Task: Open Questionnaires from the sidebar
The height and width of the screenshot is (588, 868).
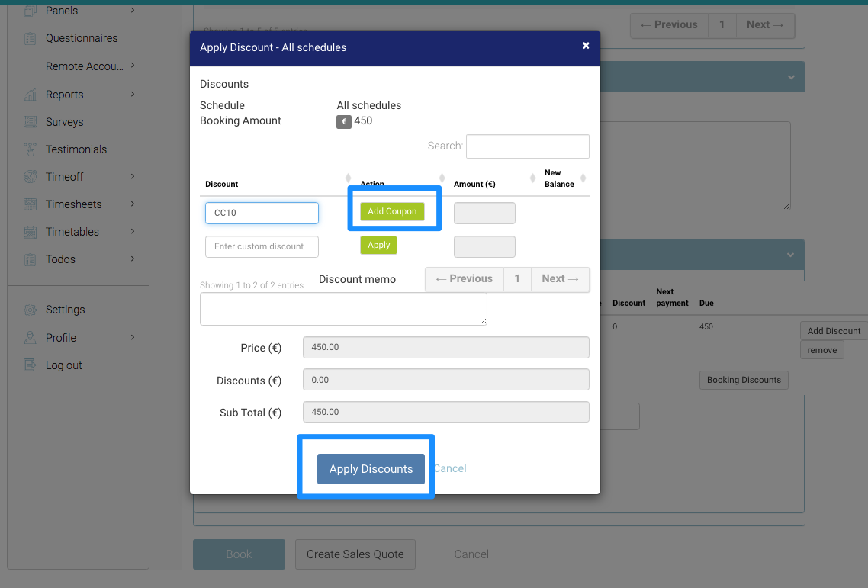Action: coord(81,38)
